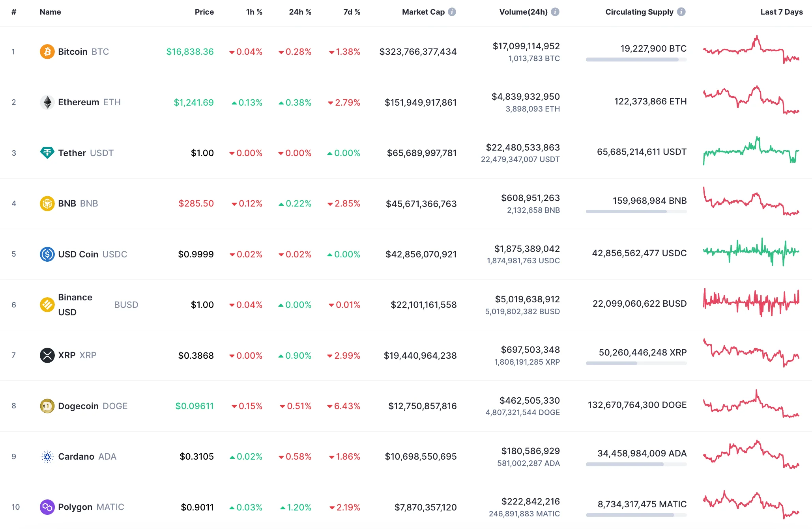This screenshot has height=529, width=812.
Task: Select the Ethereum ETH coin icon
Action: pos(47,102)
